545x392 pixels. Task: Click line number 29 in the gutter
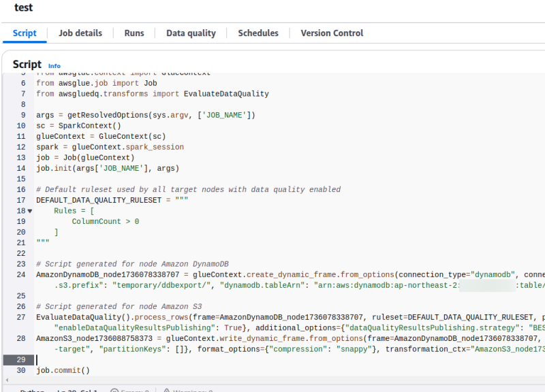20,359
